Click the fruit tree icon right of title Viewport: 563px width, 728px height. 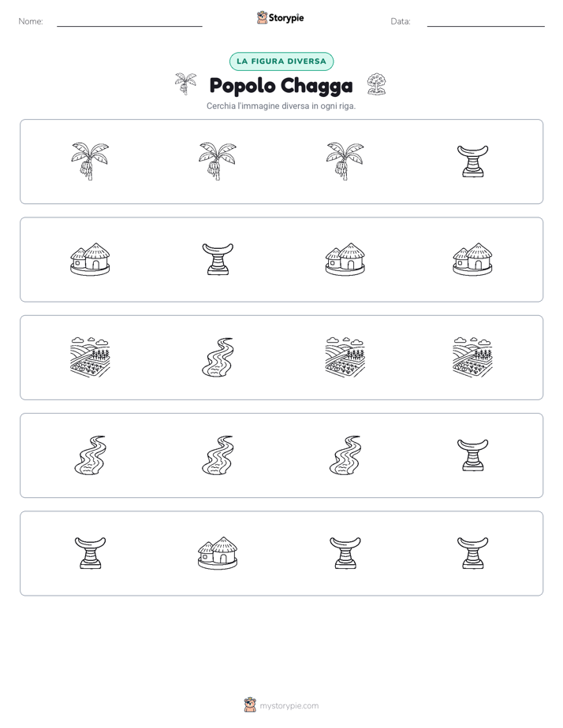click(377, 84)
